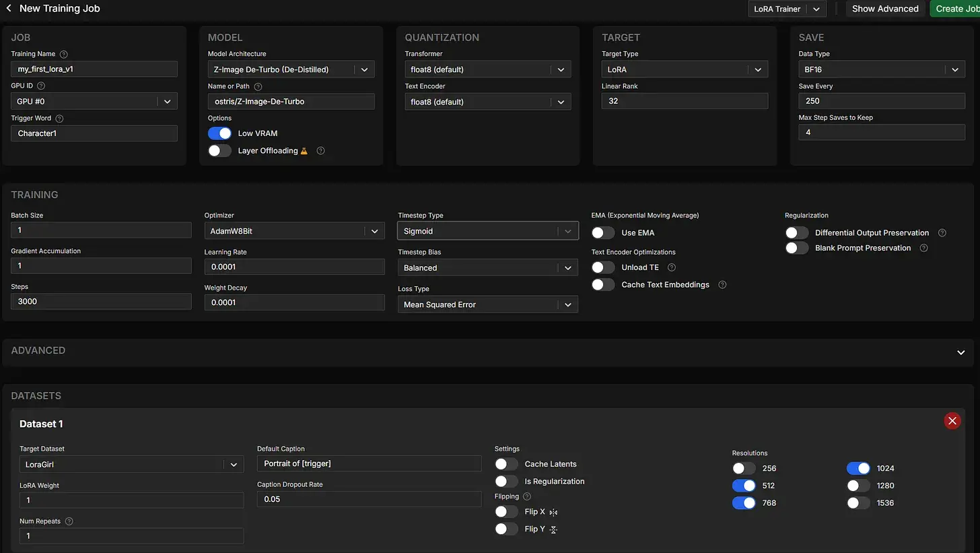980x553 pixels.
Task: Click help icon next to Name or Path
Action: (x=258, y=87)
